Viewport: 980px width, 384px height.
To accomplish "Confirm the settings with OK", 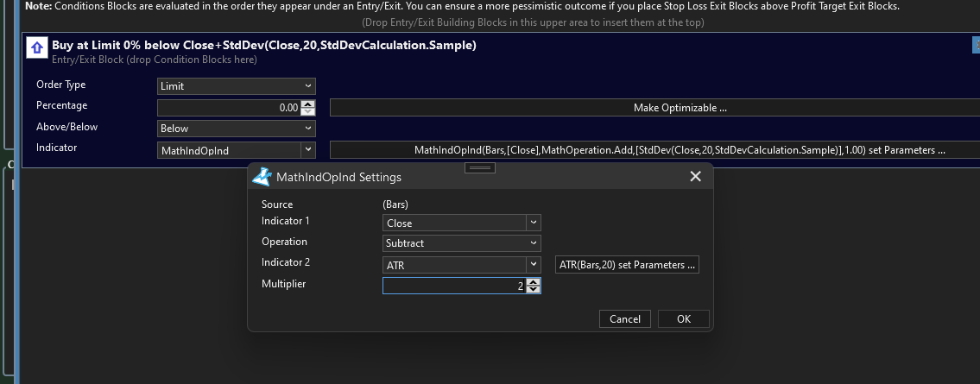I will 683,318.
